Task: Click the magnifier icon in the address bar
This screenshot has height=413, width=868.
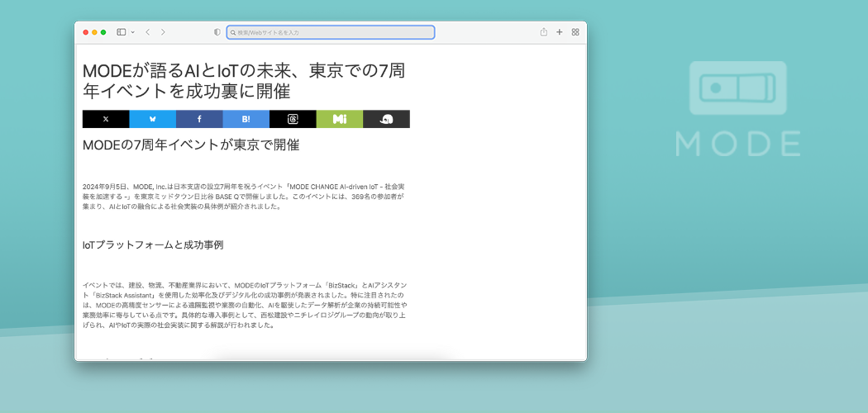Action: point(233,32)
